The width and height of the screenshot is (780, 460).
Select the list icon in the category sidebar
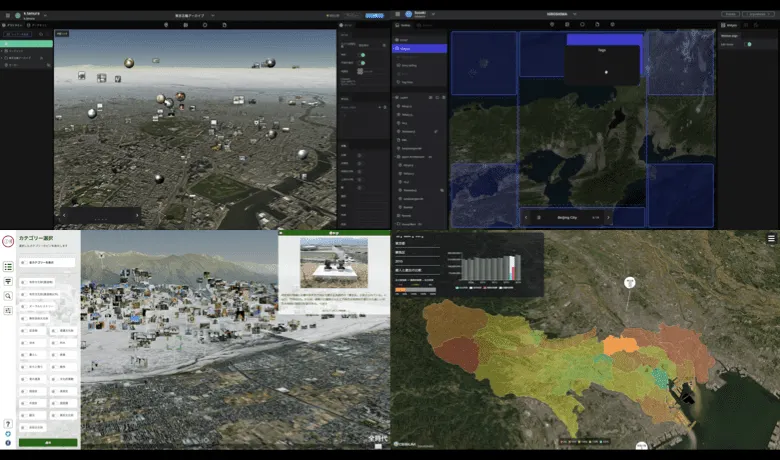pos(8,267)
